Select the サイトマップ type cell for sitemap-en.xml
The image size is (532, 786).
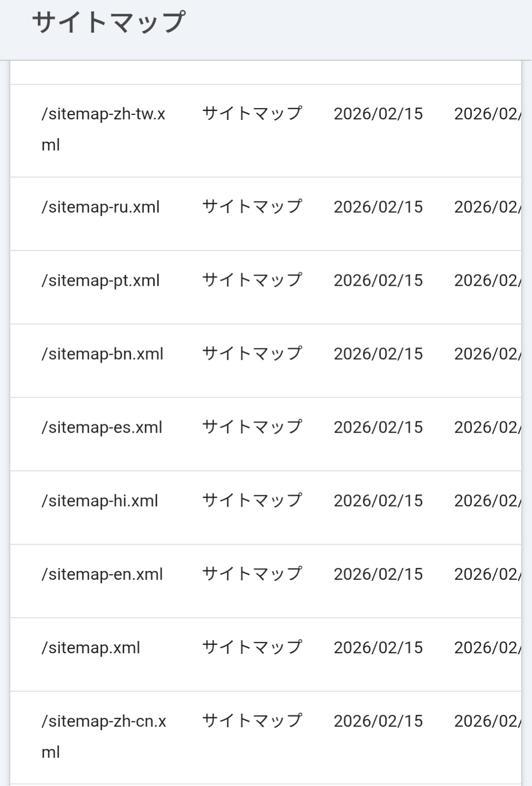coord(252,574)
